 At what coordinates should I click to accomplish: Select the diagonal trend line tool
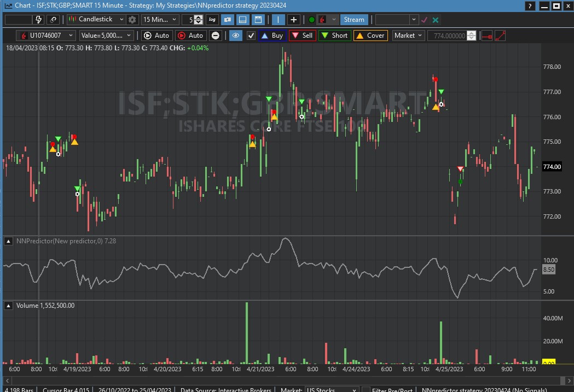click(500, 36)
